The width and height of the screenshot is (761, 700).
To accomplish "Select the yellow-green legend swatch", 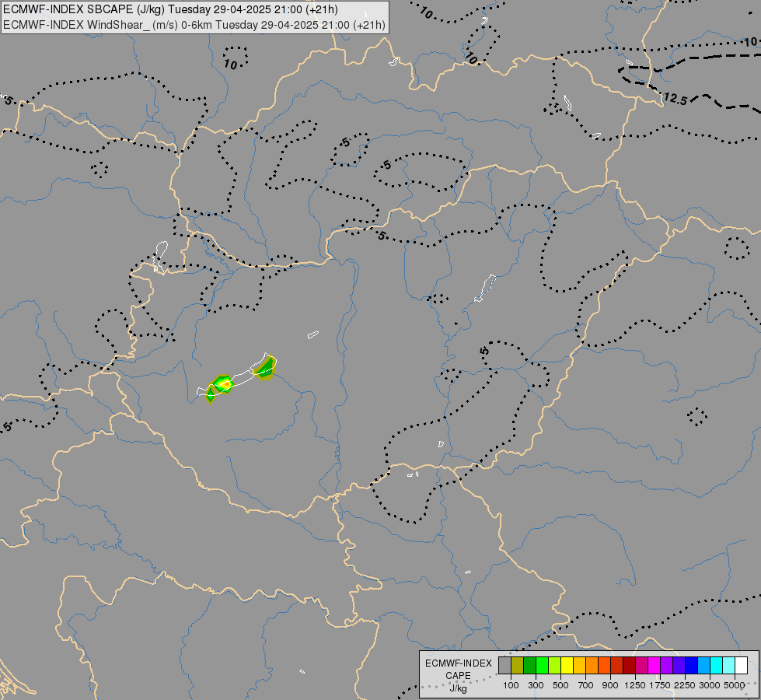I will [554, 666].
